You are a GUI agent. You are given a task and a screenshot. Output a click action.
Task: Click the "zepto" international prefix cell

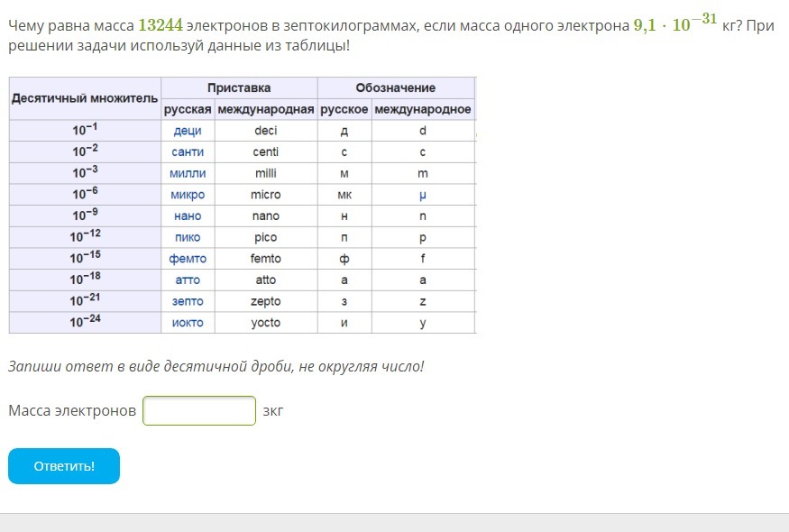[265, 302]
